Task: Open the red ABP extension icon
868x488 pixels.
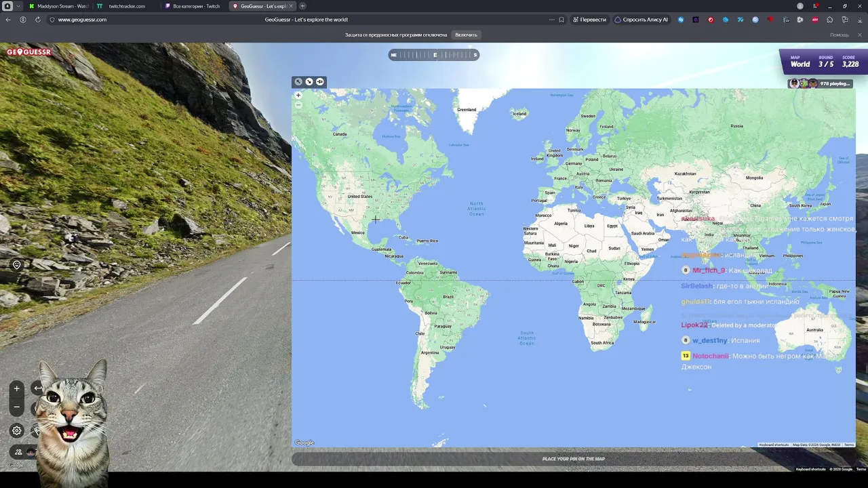Action: click(815, 20)
